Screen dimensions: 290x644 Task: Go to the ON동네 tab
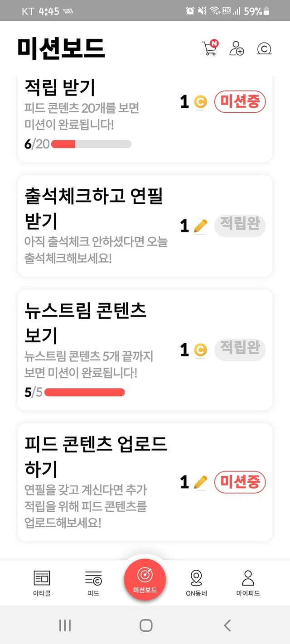196,583
